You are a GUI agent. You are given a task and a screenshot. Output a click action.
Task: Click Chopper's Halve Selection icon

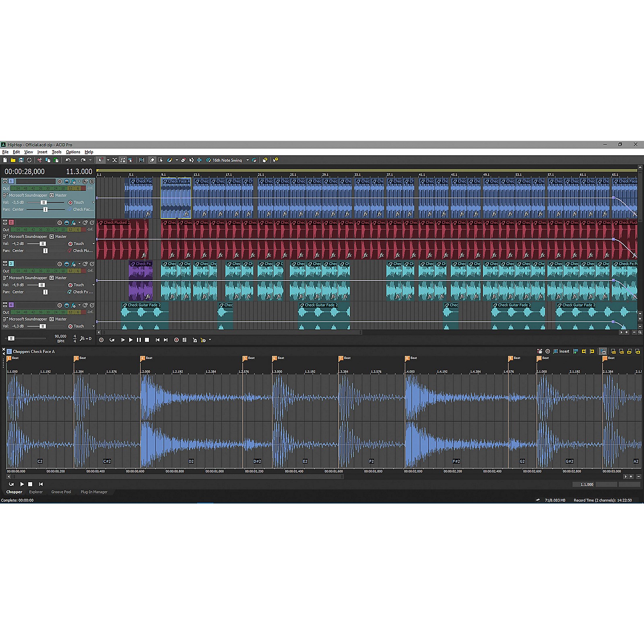613,351
